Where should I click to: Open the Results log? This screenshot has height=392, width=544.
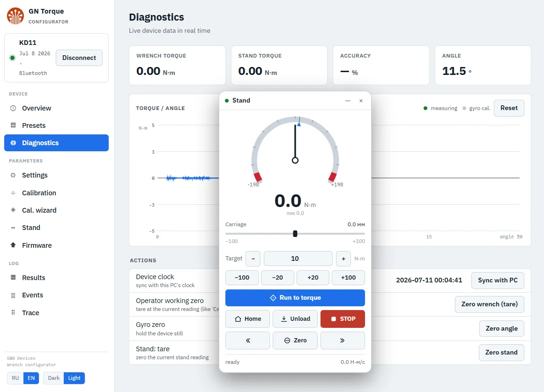click(x=56, y=278)
